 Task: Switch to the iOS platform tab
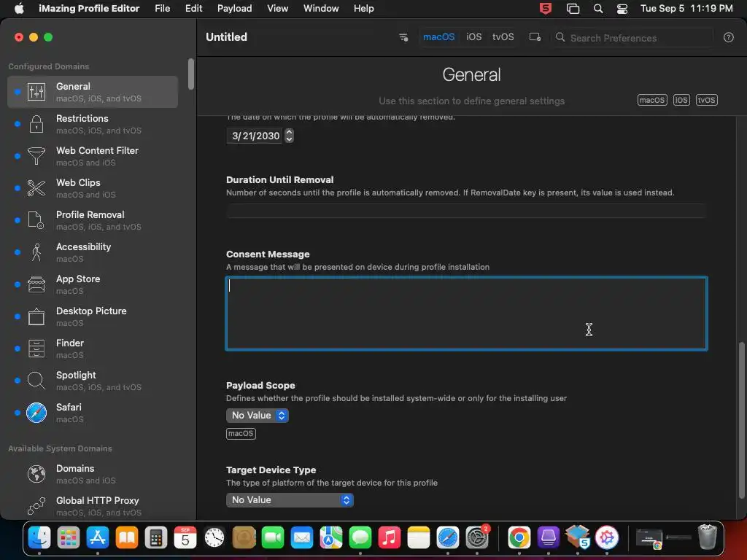point(473,37)
